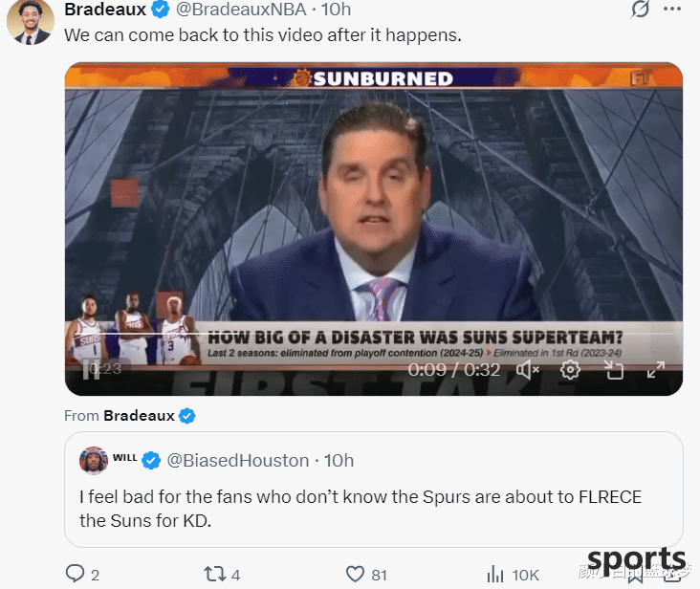Viewport: 700px width, 589px height.
Task: Open the Grok slashed-circle icon
Action: click(x=640, y=9)
